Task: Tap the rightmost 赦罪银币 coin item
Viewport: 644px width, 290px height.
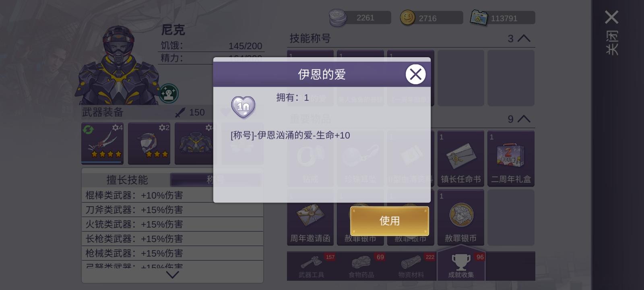Action: pos(461,217)
